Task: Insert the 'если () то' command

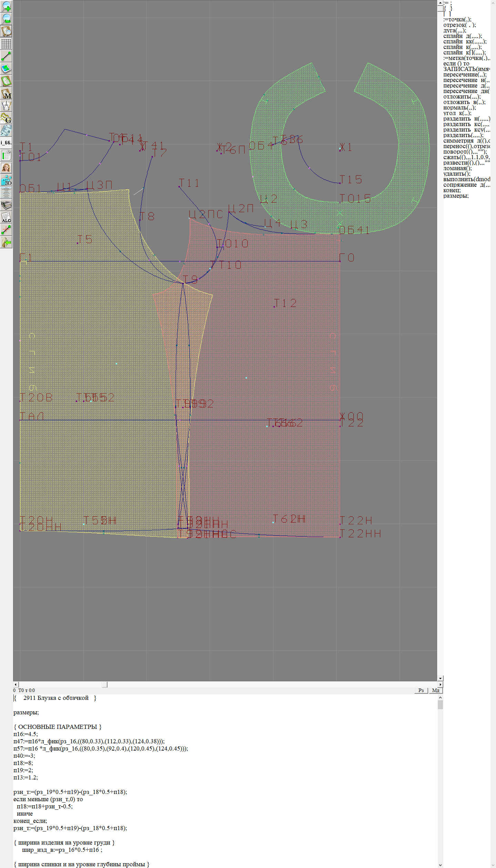Action: pyautogui.click(x=456, y=63)
